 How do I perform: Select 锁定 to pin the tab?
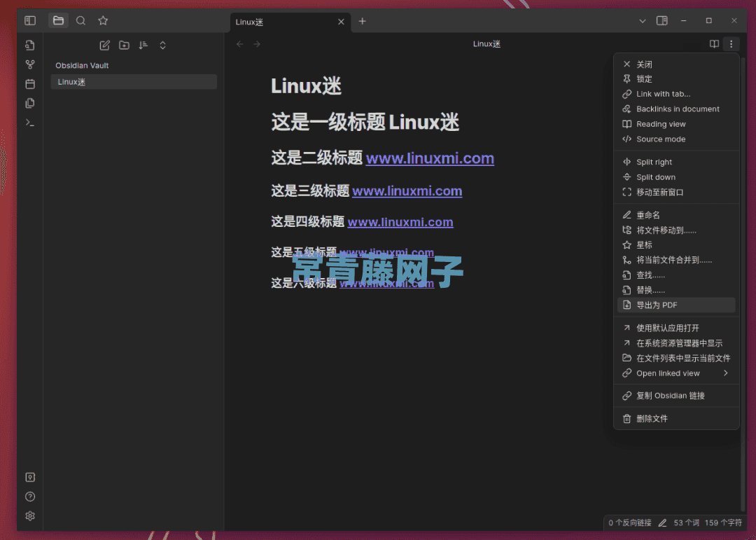(x=676, y=79)
